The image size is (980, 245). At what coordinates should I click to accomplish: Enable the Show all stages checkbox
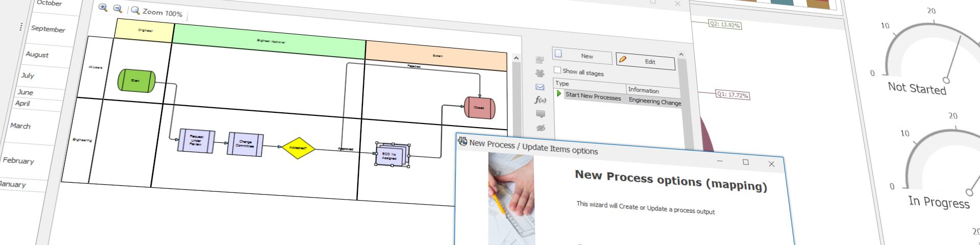(x=557, y=70)
